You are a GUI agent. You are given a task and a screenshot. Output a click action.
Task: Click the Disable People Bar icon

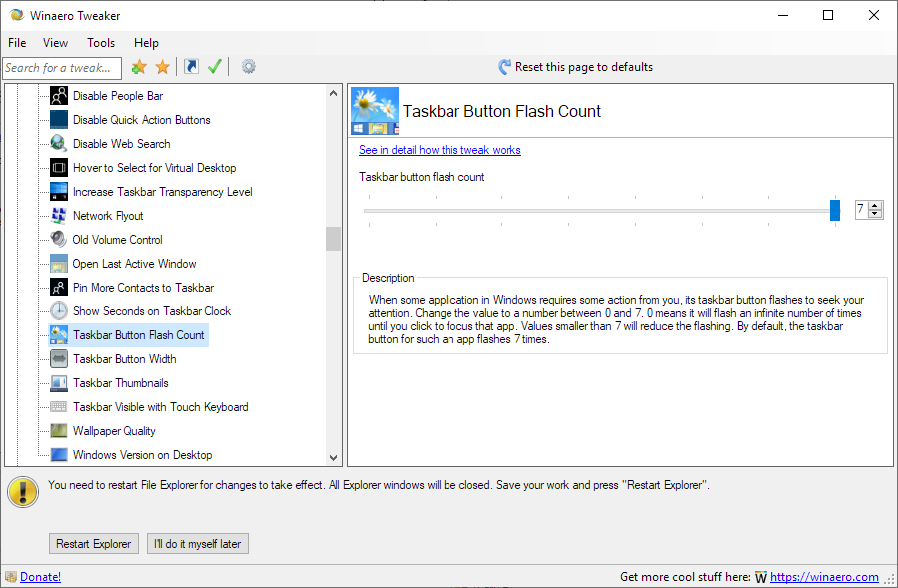(59, 96)
